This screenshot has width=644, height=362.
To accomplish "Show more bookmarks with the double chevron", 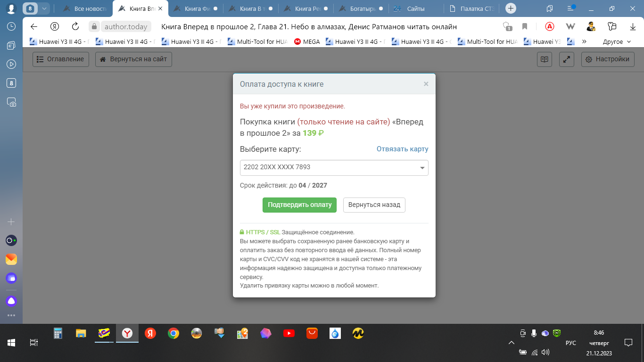I will tap(585, 41).
